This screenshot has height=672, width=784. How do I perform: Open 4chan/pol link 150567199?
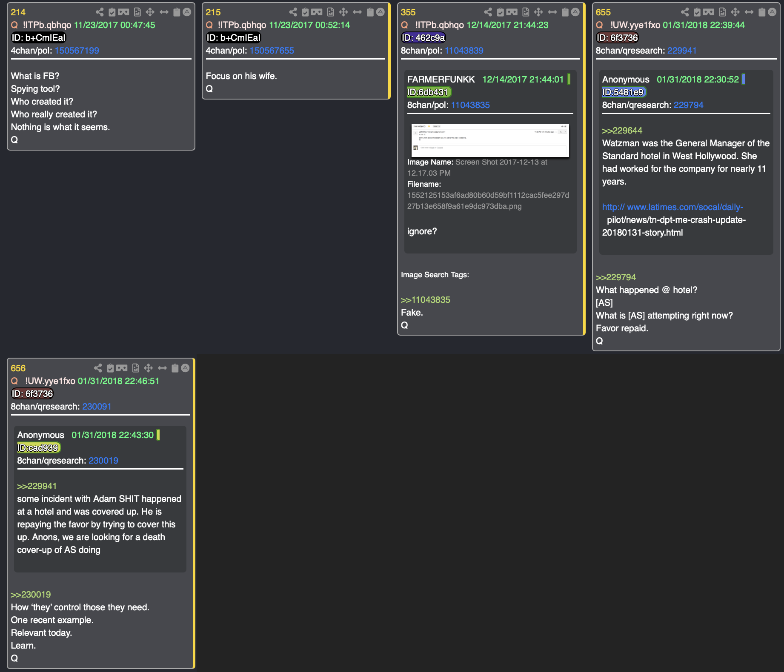77,51
